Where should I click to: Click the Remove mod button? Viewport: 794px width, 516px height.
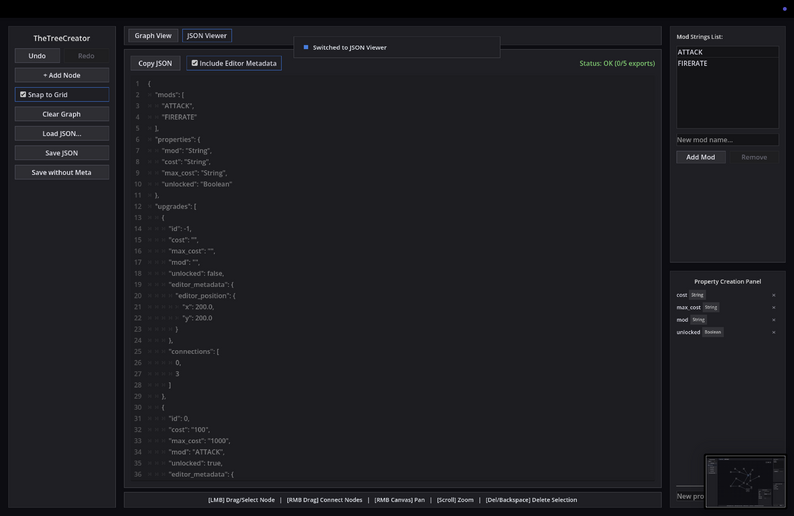click(754, 157)
